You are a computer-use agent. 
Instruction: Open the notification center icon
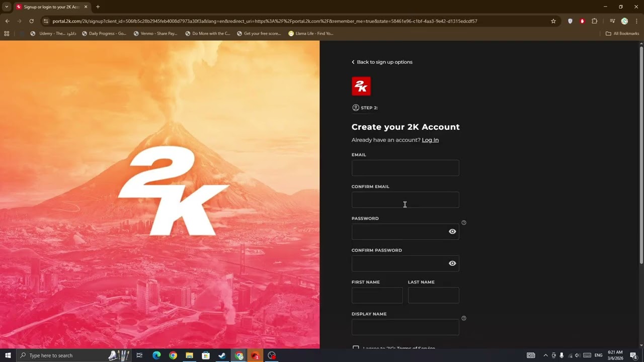tap(633, 355)
